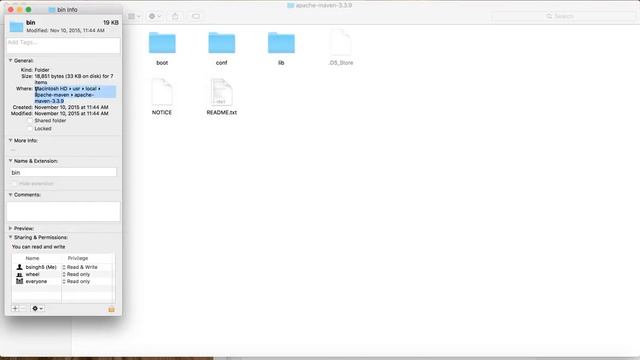Change bsingh5 privilege Read & Write dropdown

point(80,267)
